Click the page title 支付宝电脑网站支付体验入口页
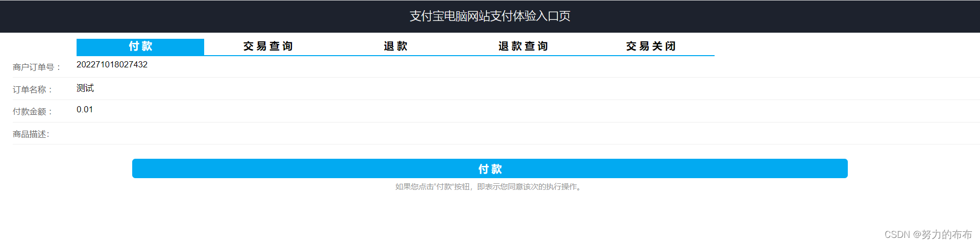 click(490, 16)
